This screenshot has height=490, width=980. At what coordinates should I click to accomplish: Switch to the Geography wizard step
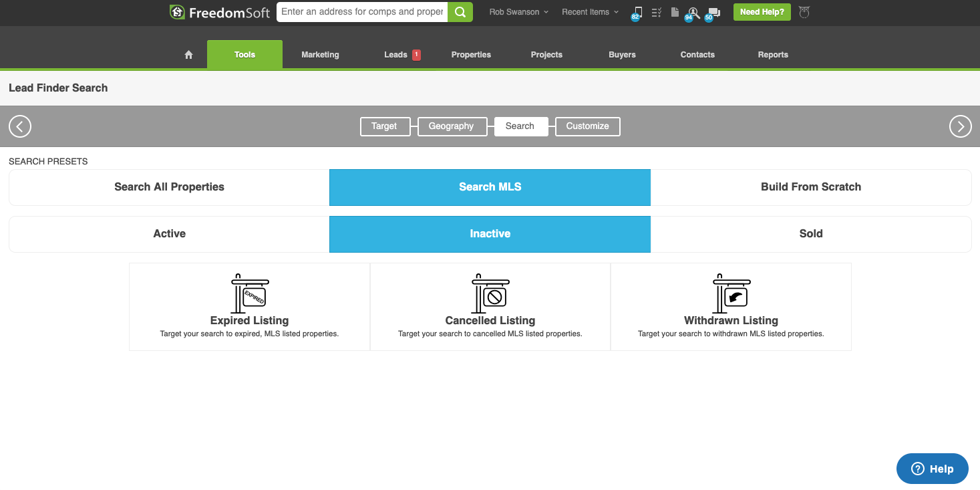point(451,126)
